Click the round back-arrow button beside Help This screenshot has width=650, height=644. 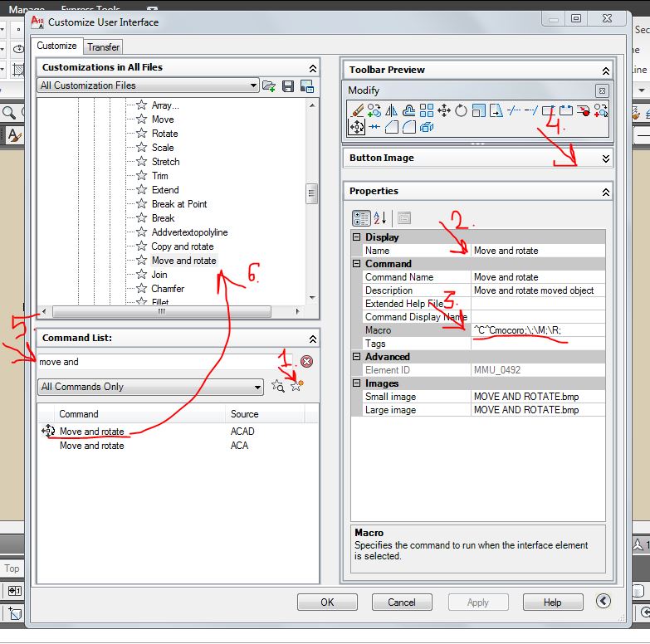604,601
